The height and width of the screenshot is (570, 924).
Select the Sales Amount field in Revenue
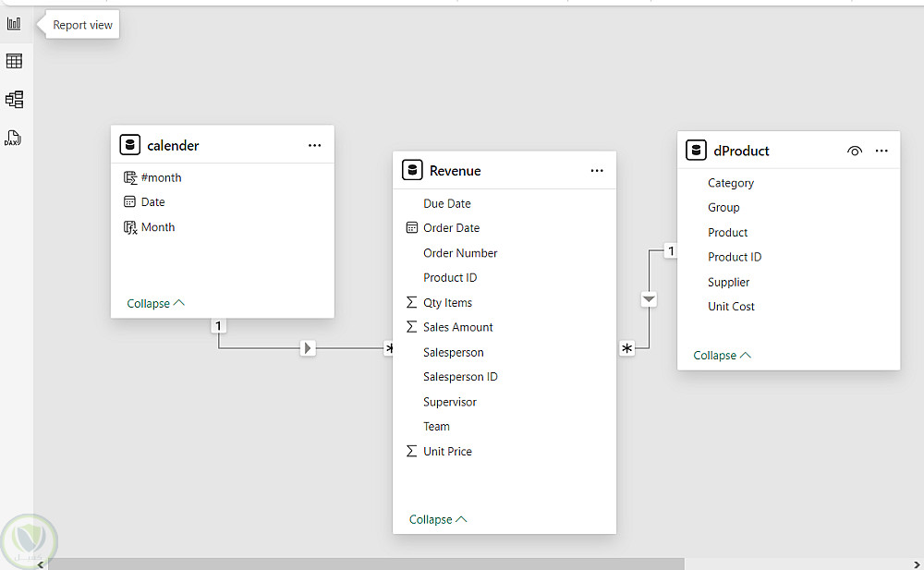[x=457, y=327]
